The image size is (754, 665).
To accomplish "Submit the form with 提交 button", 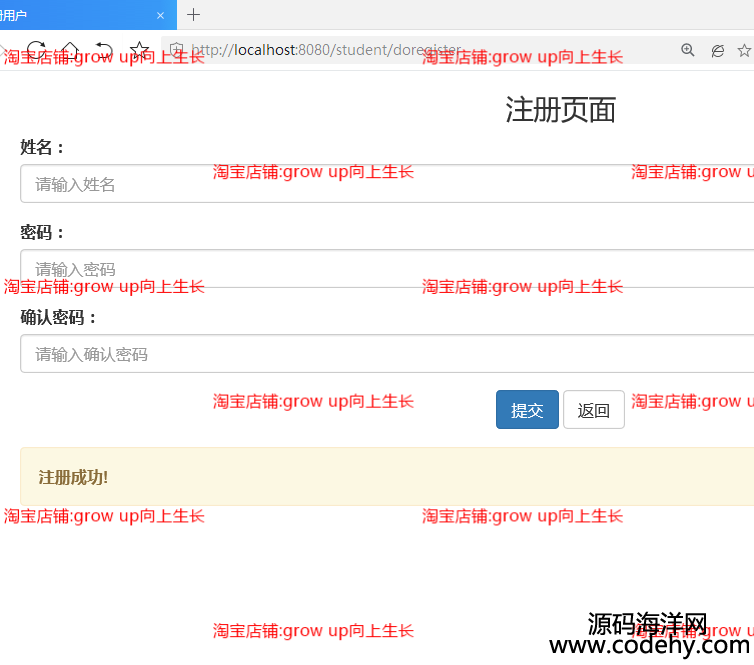I will tap(527, 410).
